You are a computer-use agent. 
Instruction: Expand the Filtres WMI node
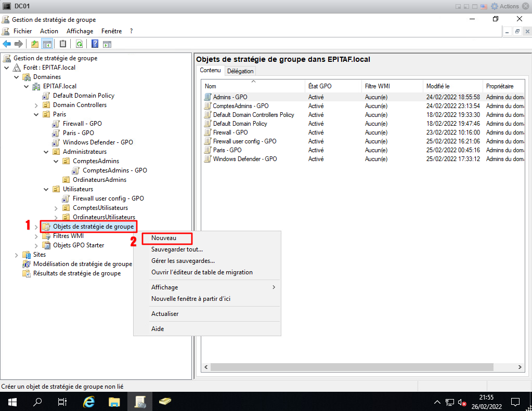(36, 236)
